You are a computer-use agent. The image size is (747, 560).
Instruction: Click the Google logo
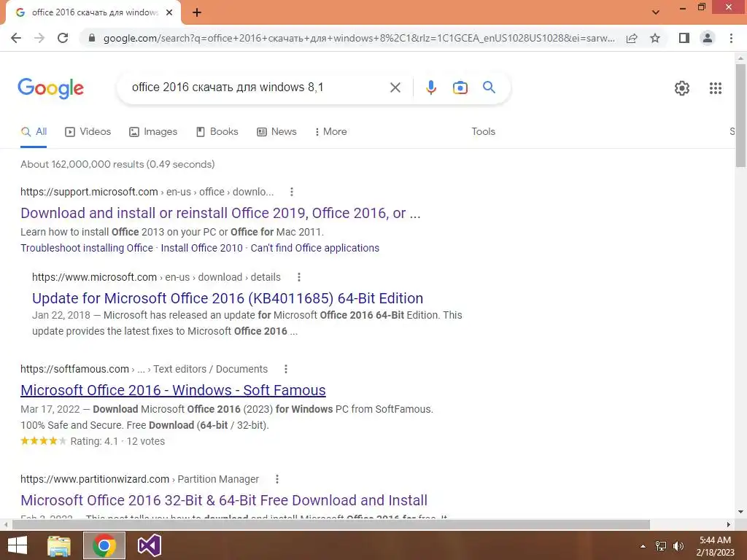coord(50,88)
